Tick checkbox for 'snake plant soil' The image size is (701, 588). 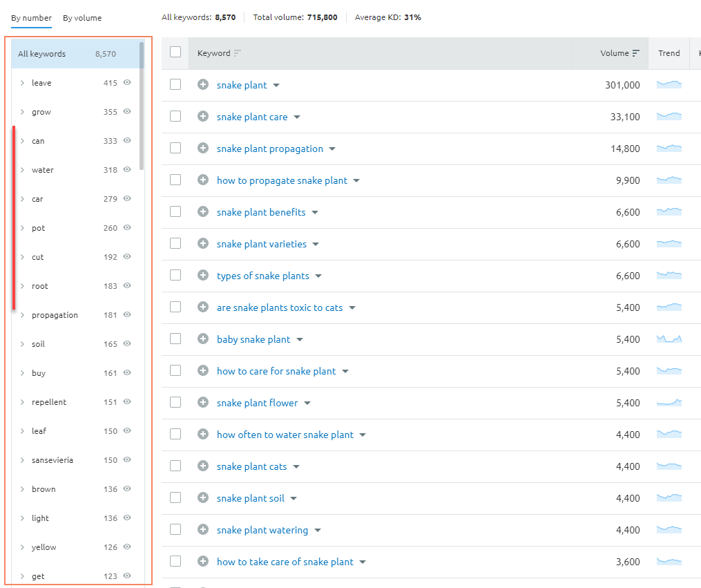(175, 497)
